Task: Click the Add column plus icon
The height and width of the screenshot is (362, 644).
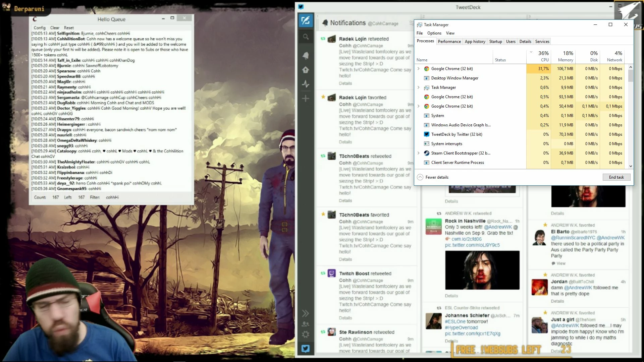Action: click(306, 99)
